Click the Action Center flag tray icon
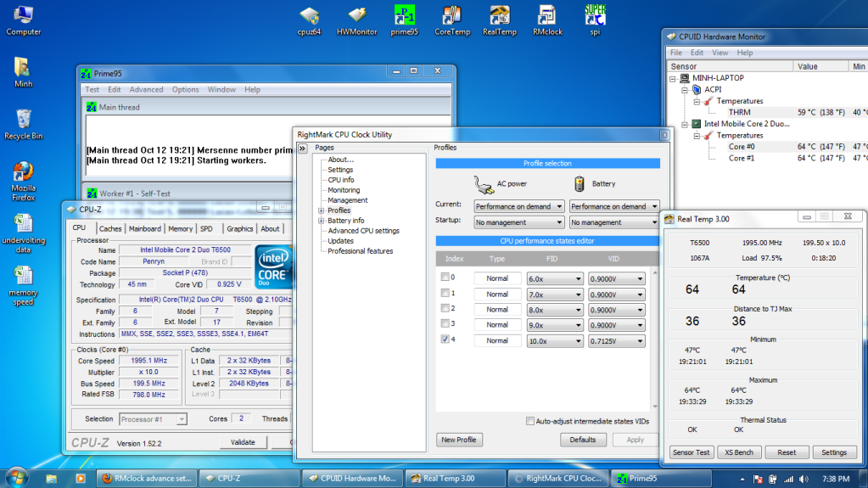 (759, 479)
